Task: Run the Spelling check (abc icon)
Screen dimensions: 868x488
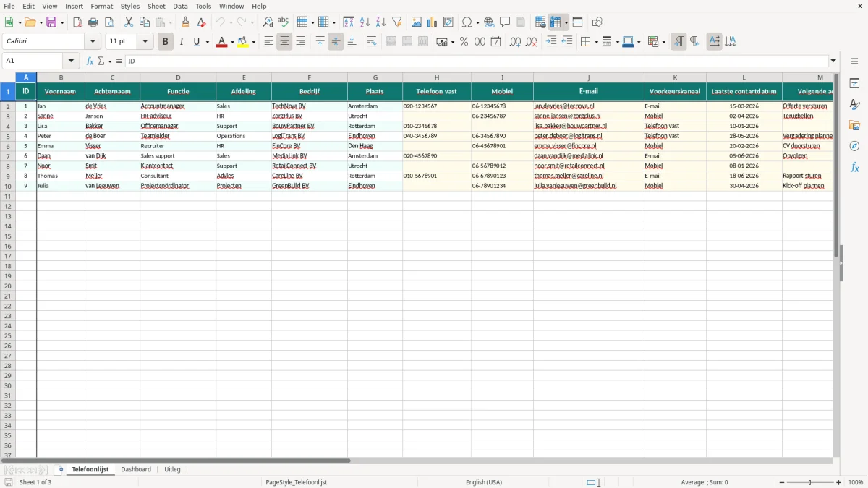Action: point(284,22)
